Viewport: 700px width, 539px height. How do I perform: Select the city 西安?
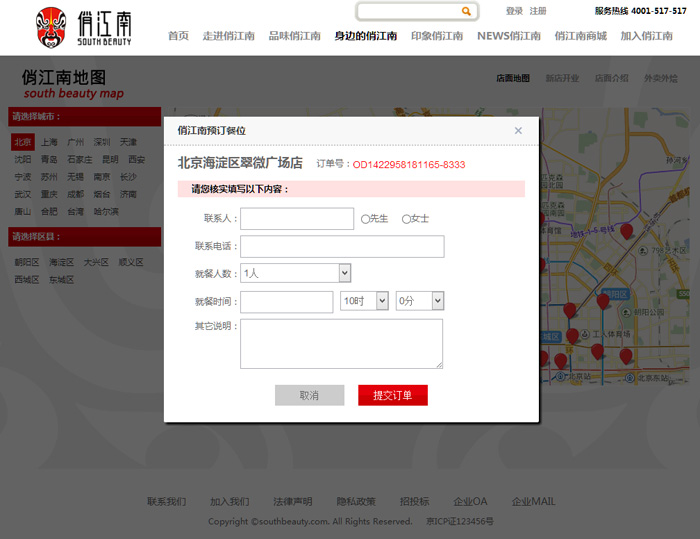tap(137, 159)
